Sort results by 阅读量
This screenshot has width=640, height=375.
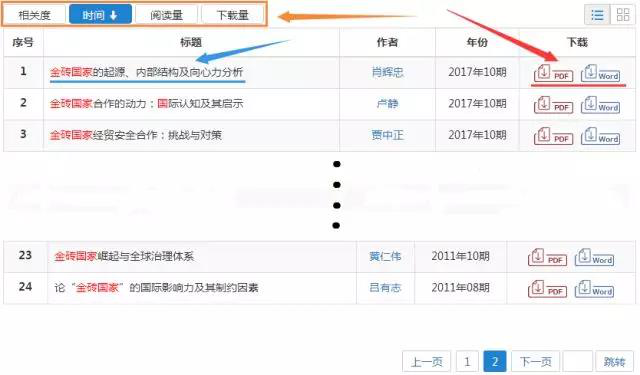coord(167,15)
